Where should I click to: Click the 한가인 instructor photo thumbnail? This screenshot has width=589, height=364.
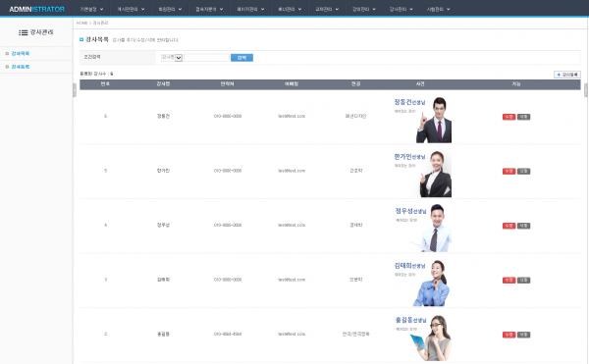click(x=420, y=174)
